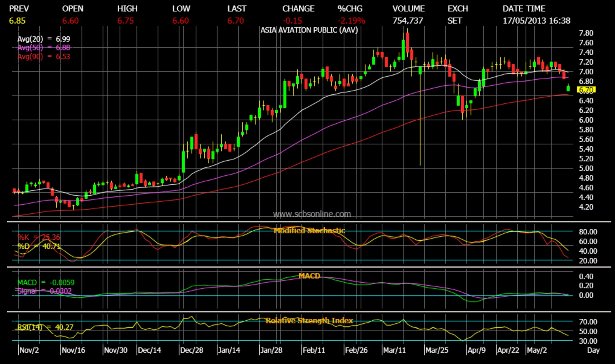Screen dimensions: 615x364
Task: Click the EXCH value SET
Action: 455,21
